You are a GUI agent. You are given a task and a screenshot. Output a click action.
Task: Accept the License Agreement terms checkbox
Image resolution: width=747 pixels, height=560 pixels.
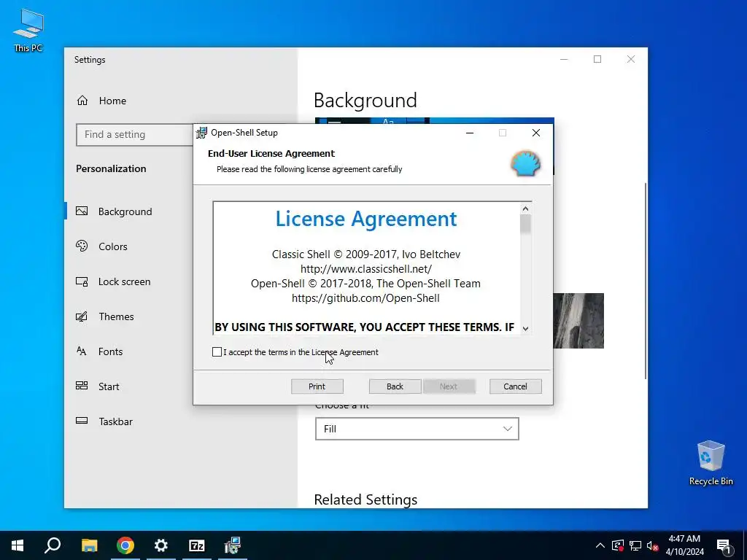(217, 352)
